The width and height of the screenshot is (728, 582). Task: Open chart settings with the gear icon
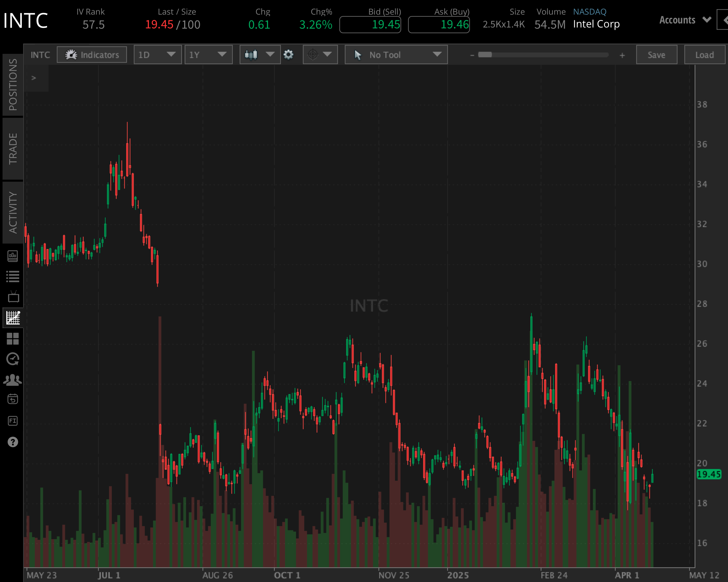point(289,54)
